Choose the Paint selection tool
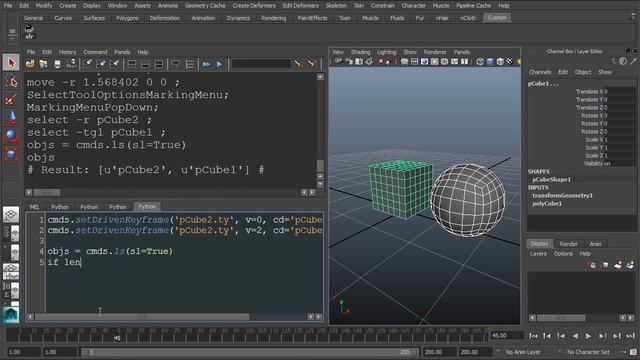The width and height of the screenshot is (640, 360). pyautogui.click(x=11, y=100)
